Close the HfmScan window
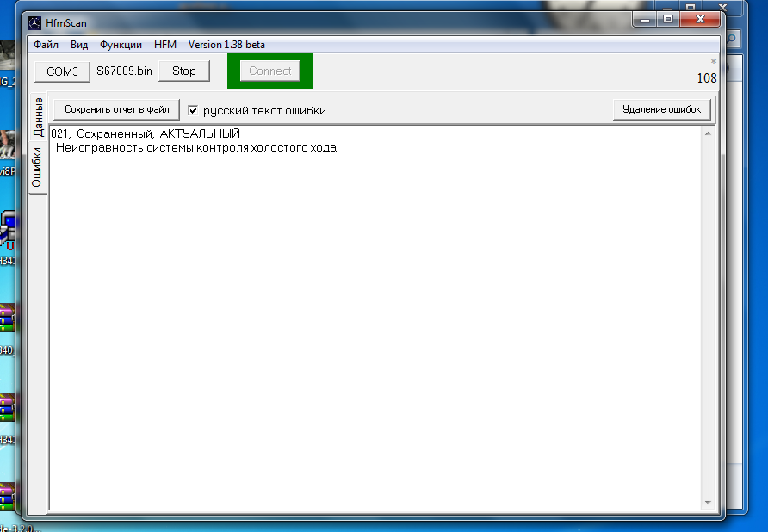This screenshot has width=768, height=532. [x=700, y=20]
